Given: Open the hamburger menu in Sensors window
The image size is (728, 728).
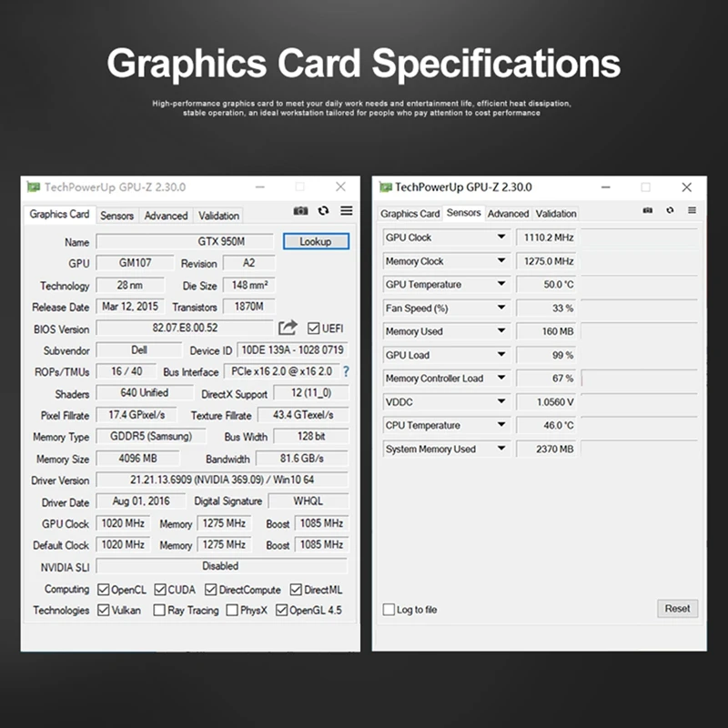Looking at the screenshot, I should tap(692, 210).
